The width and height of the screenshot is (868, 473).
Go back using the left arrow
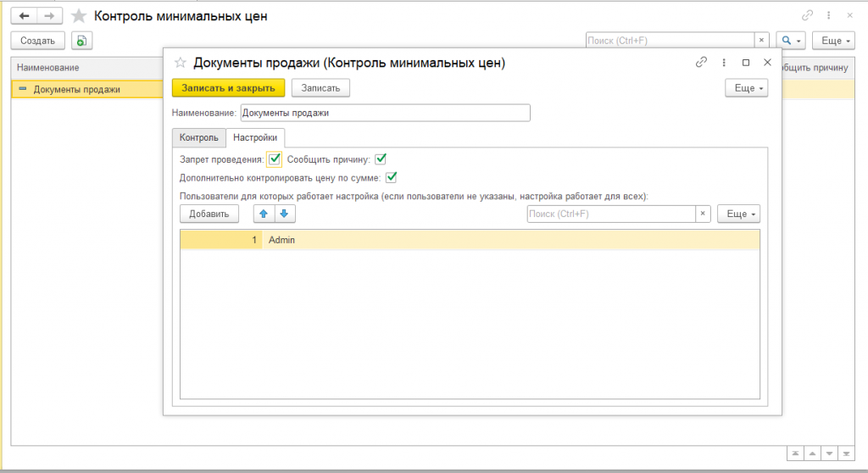point(25,16)
